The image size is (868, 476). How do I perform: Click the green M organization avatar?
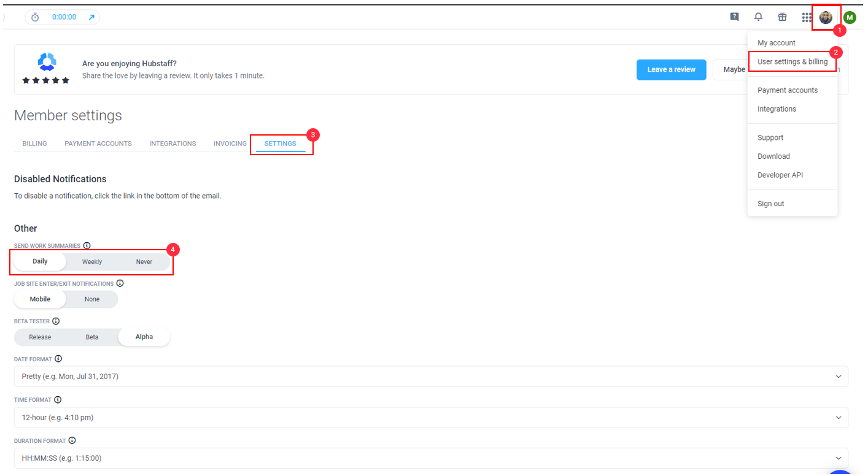(850, 17)
